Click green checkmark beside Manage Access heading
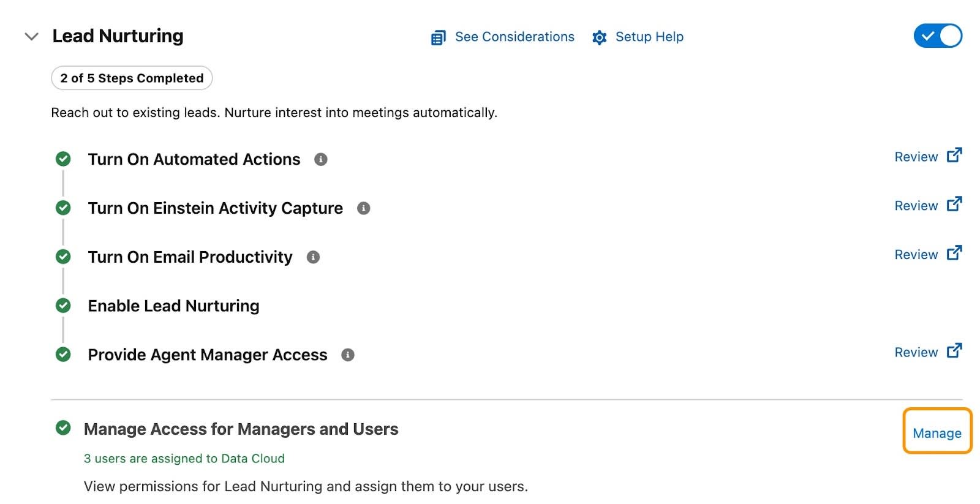 [x=63, y=428]
